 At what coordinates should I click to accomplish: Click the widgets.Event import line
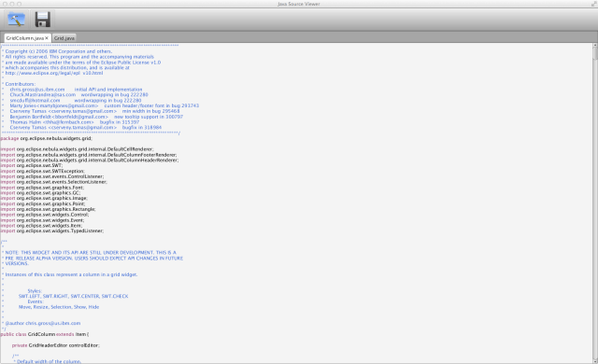(42, 220)
